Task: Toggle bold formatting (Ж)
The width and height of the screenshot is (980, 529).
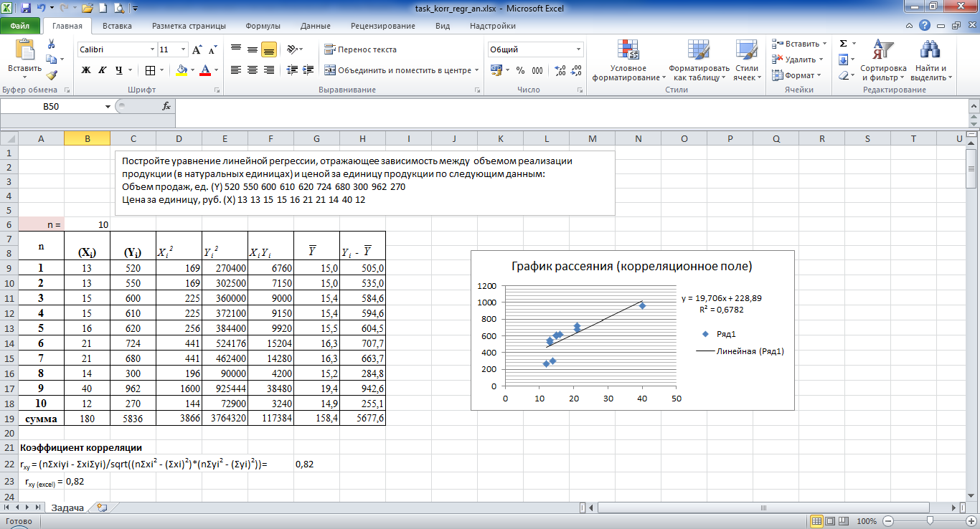Action: click(86, 70)
